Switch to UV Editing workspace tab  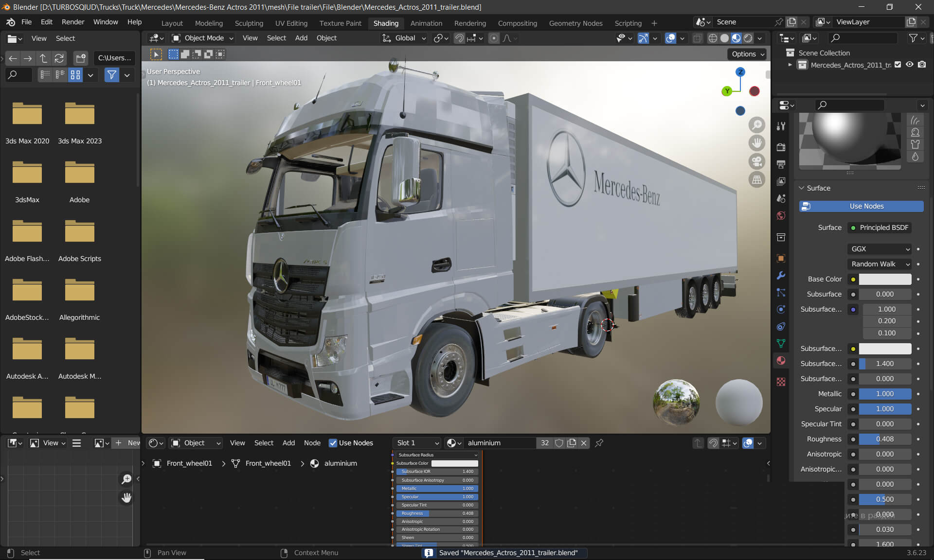291,23
